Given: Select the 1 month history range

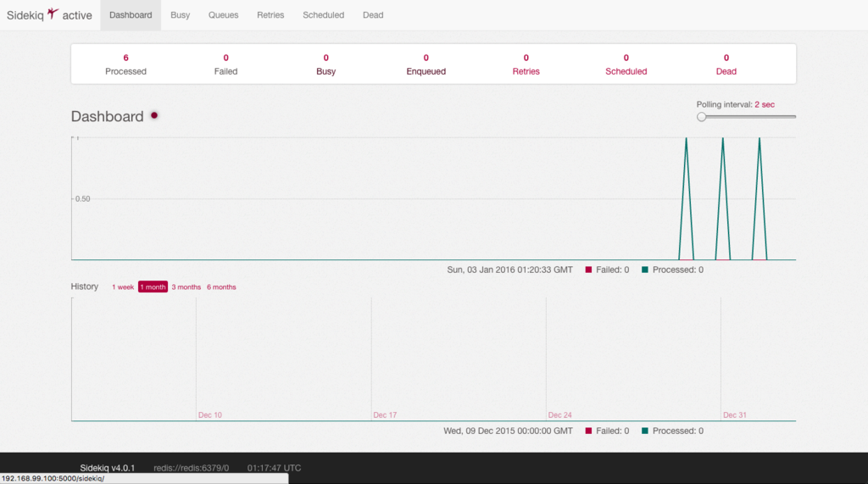Looking at the screenshot, I should coord(153,287).
